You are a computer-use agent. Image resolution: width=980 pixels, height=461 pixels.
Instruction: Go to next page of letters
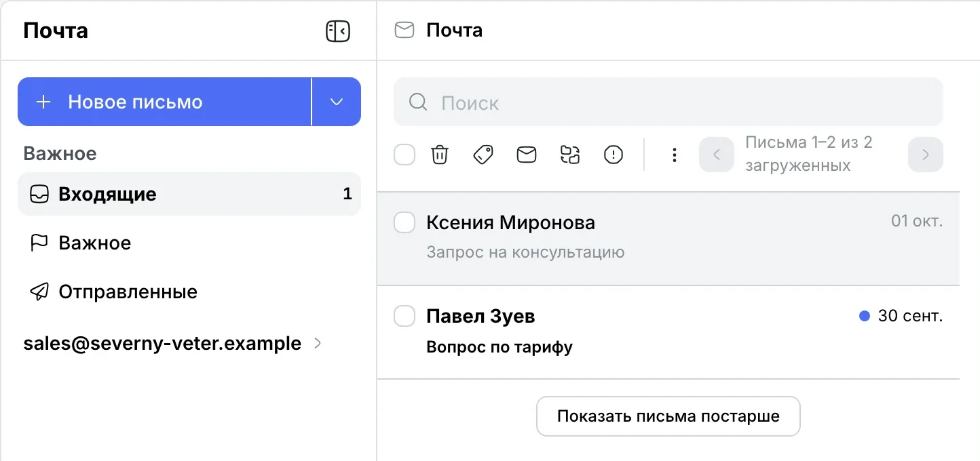[x=926, y=155]
